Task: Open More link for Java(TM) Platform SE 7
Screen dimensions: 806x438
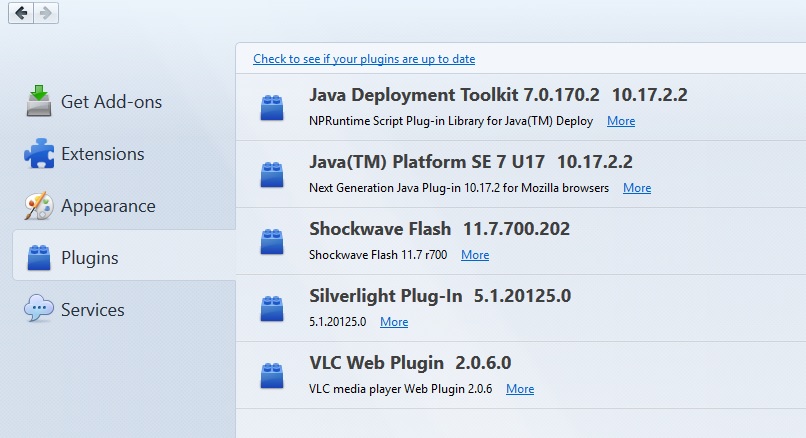Action: click(x=637, y=188)
